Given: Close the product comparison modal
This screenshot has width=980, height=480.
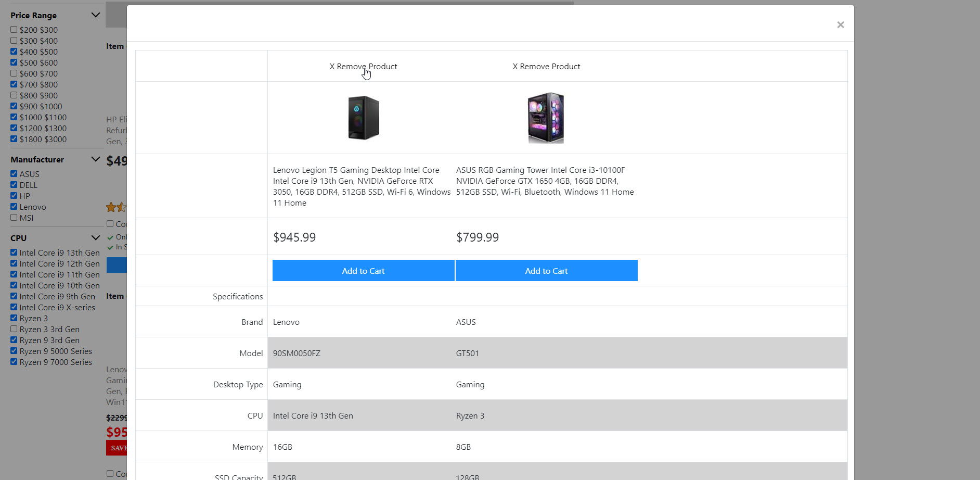Looking at the screenshot, I should pos(840,25).
